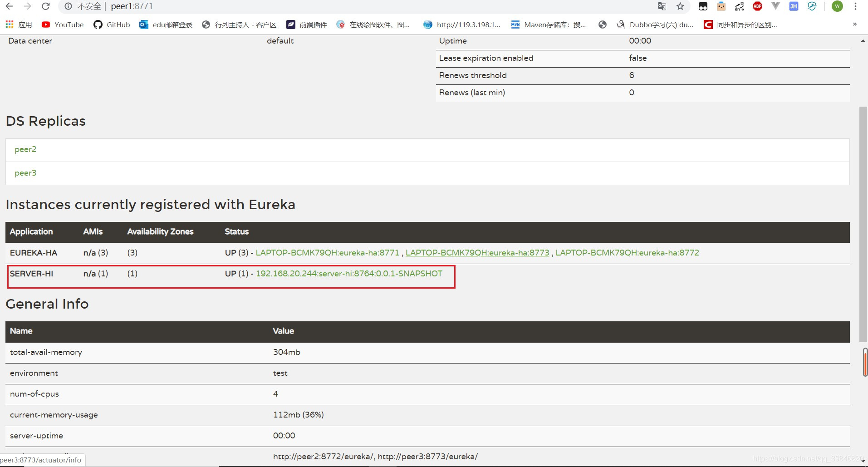Open the edu邮箱登录 bookmark
The height and width of the screenshot is (467, 868).
166,25
